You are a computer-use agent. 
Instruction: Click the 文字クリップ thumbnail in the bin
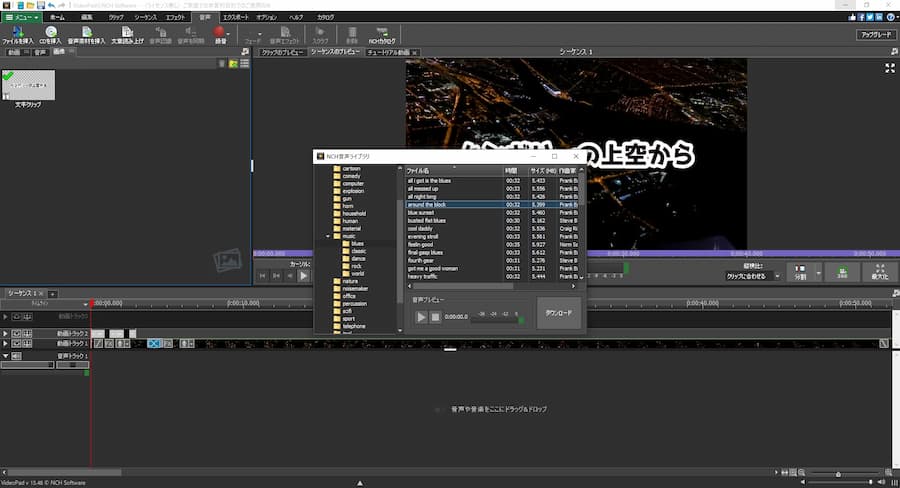[28, 85]
